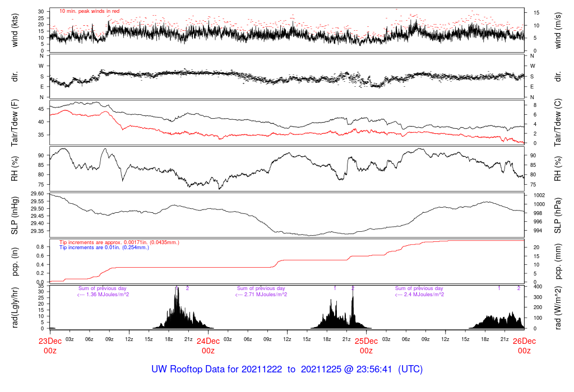Screen dimensions: 574x392
Task: Click the 'pcp. (in)' axis label
Action: click(15, 262)
